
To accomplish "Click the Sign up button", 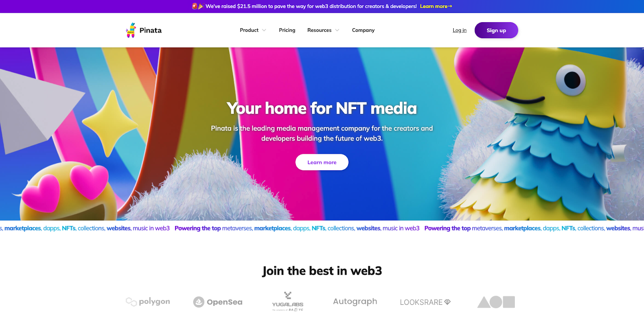I will pyautogui.click(x=496, y=30).
